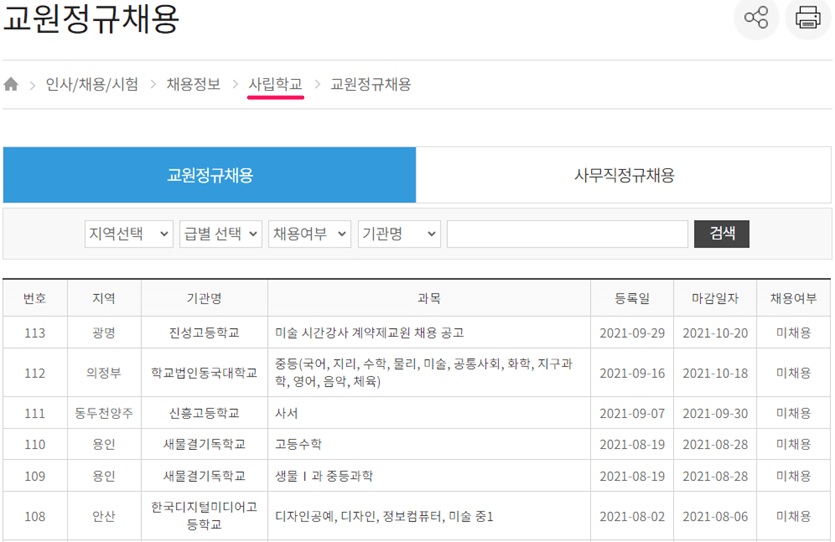Click number 113 cell
Viewport: 835px width, 542px height.
(x=35, y=333)
